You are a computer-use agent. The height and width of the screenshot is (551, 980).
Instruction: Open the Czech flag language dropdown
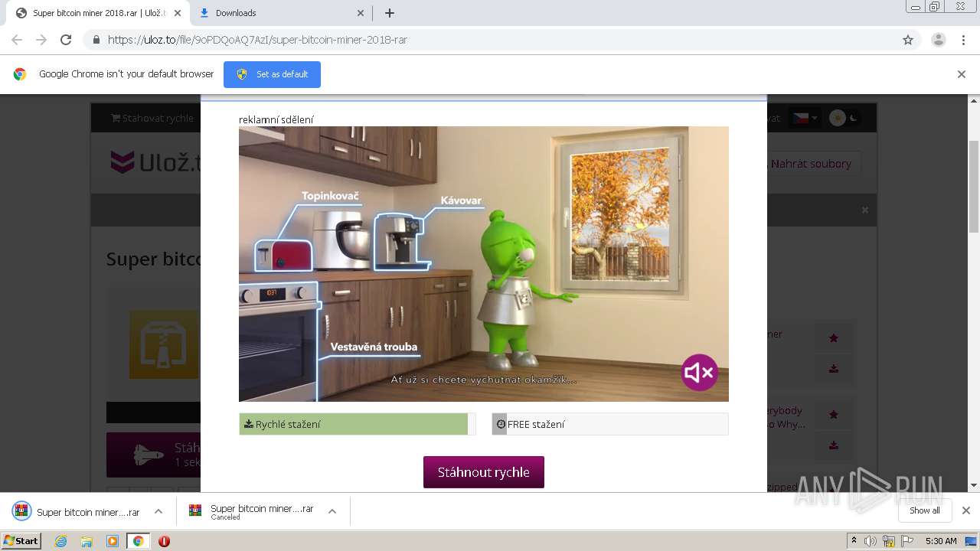805,118
